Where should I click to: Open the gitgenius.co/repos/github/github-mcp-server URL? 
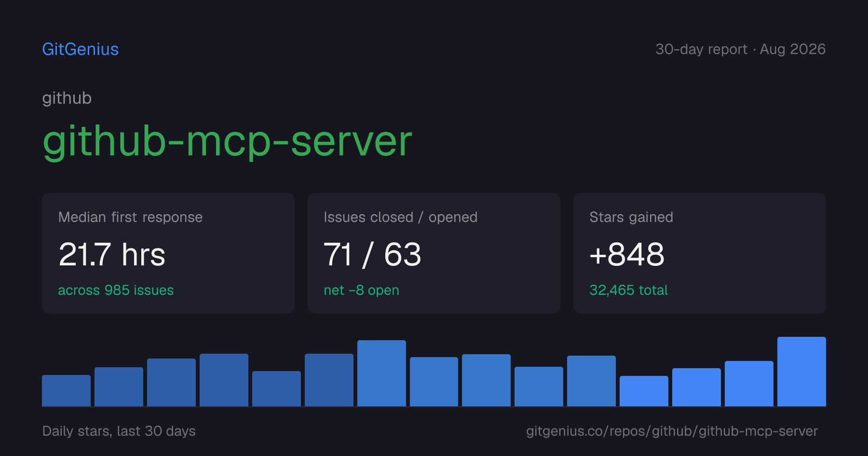coord(672,431)
